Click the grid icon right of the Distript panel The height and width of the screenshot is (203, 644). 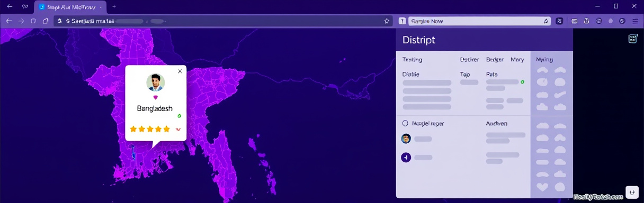tap(632, 39)
